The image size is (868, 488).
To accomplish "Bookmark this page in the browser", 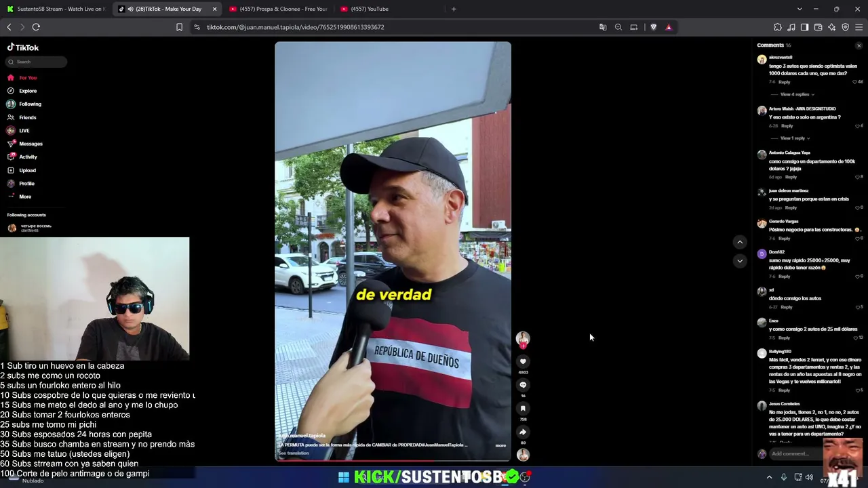I will click(x=179, y=27).
